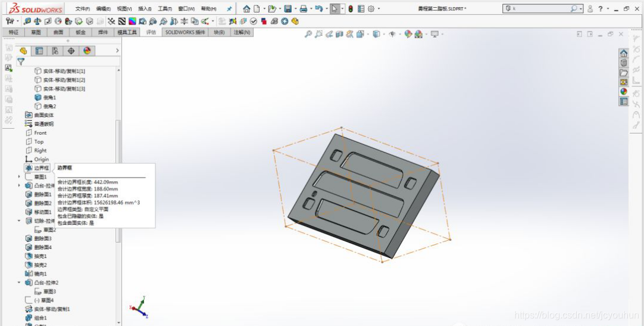The width and height of the screenshot is (644, 326).
Task: Open the FeatureManager design tree tab
Action: pyautogui.click(x=23, y=51)
